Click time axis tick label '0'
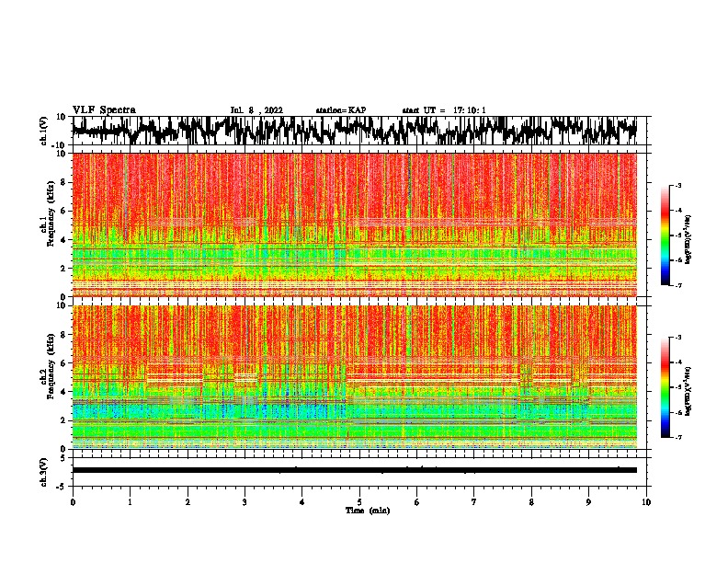 (x=73, y=502)
